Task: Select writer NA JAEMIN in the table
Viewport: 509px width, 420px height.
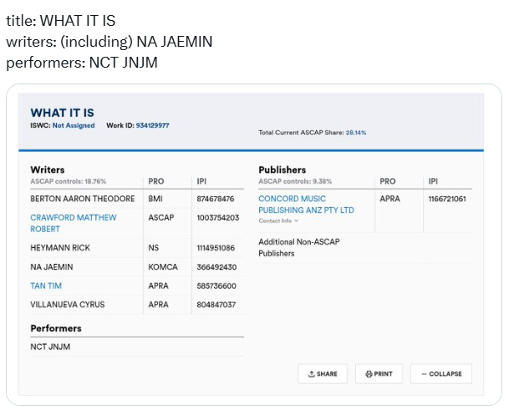Action: click(52, 267)
